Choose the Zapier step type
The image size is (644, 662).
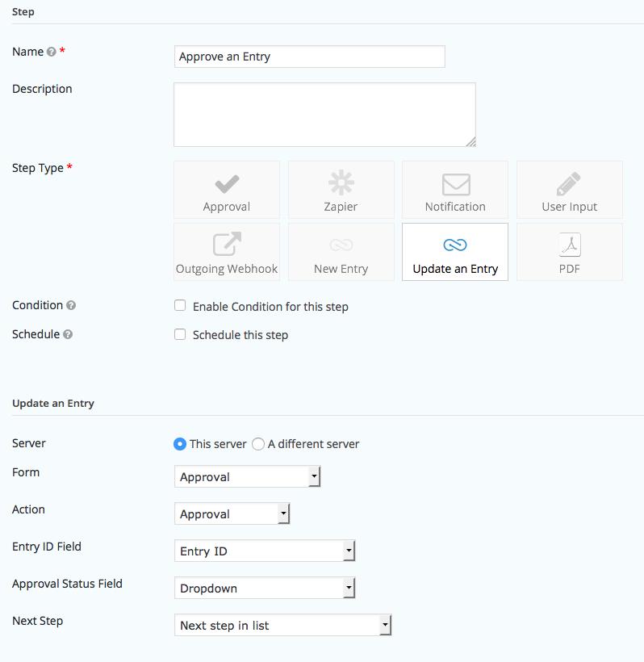pyautogui.click(x=341, y=190)
